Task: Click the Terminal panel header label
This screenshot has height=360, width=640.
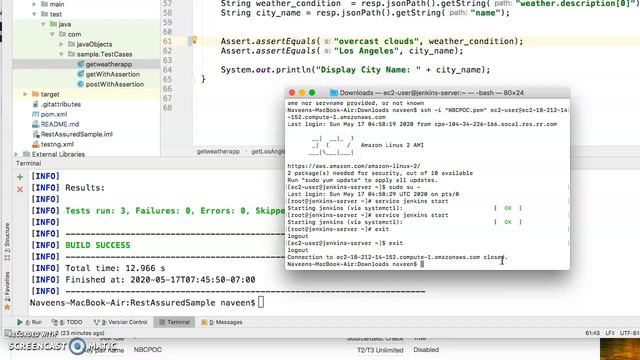Action: [29, 163]
